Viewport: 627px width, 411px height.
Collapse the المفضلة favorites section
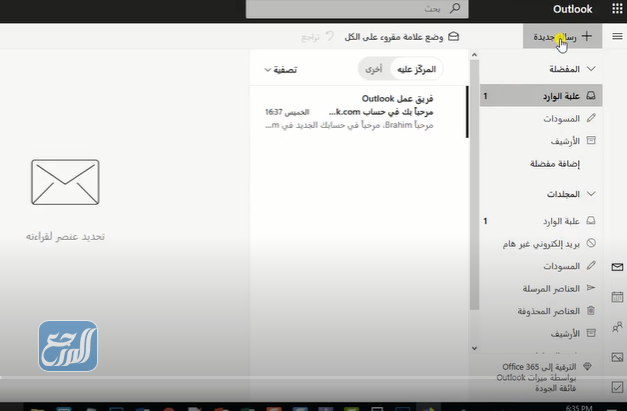tap(590, 69)
